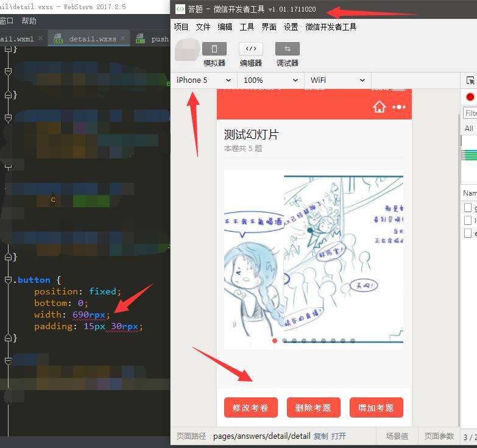477x448 pixels.
Task: Click the user avatar in the toolbar
Action: [x=187, y=50]
